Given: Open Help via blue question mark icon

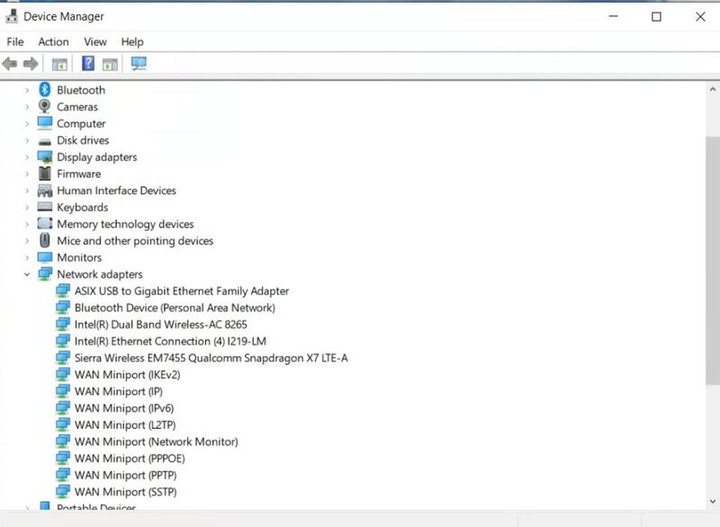Looking at the screenshot, I should (88, 63).
